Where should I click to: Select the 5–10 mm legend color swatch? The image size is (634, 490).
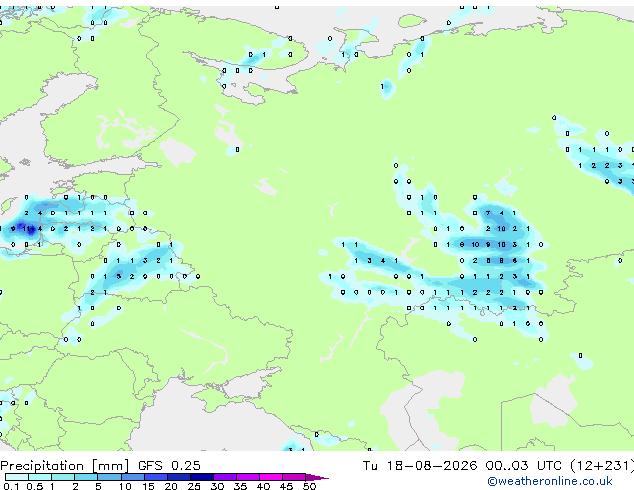[x=109, y=477]
